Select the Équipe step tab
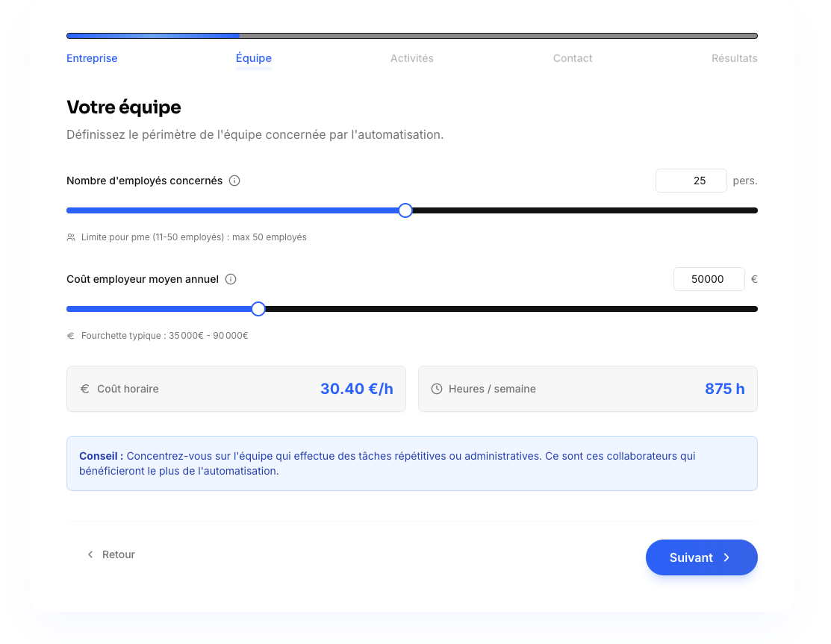The width and height of the screenshot is (831, 644). point(253,58)
